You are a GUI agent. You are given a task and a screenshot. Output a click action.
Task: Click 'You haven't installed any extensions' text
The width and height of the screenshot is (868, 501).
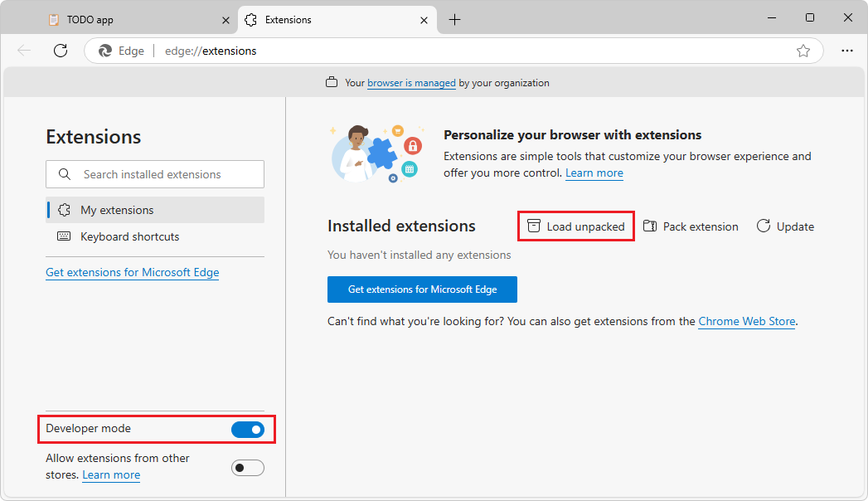pos(419,255)
